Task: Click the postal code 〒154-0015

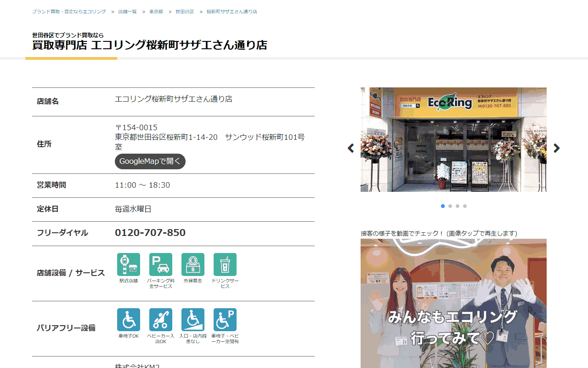Action: [x=136, y=127]
